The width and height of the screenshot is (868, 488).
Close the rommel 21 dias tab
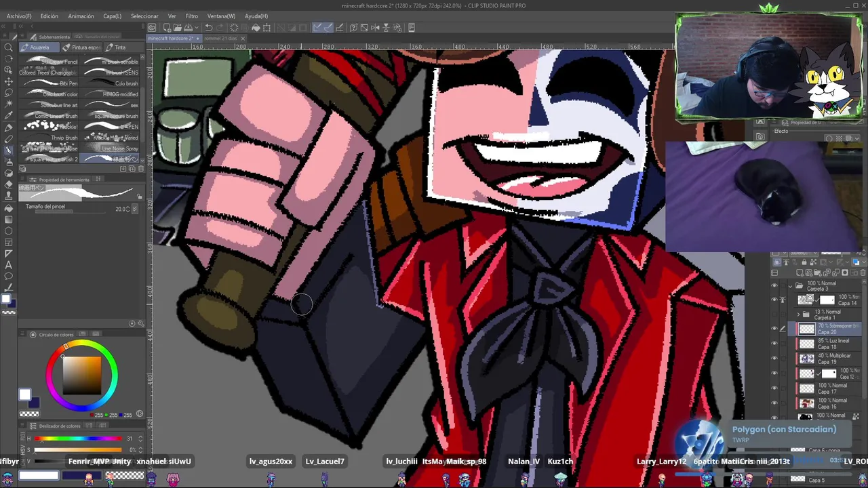(x=242, y=38)
